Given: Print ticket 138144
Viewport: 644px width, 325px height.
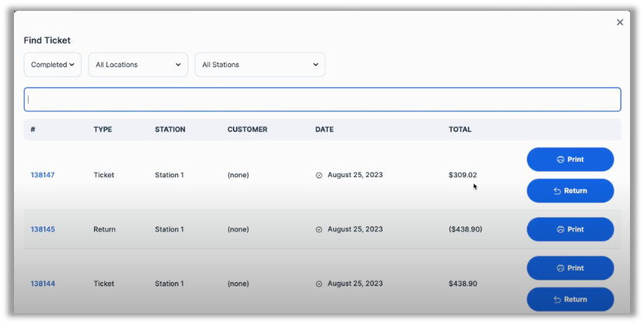Looking at the screenshot, I should [570, 268].
